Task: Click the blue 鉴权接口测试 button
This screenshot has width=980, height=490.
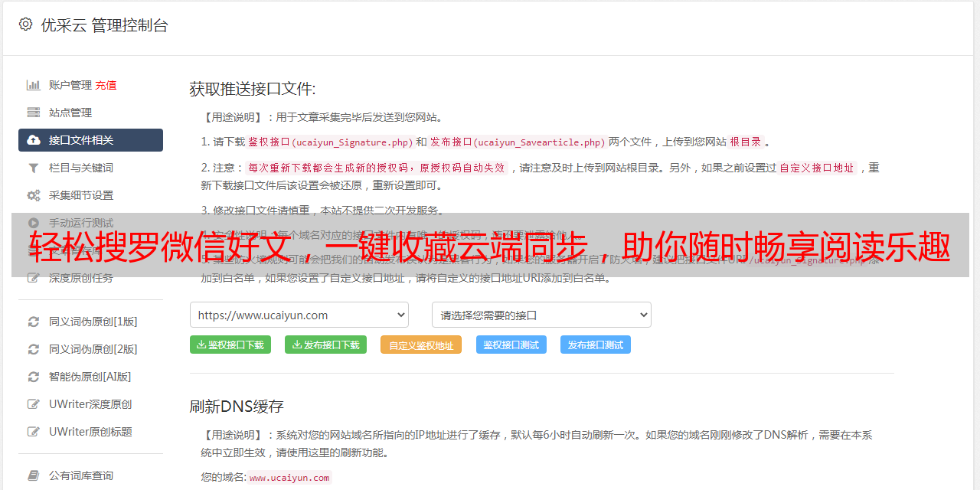Action: point(511,345)
